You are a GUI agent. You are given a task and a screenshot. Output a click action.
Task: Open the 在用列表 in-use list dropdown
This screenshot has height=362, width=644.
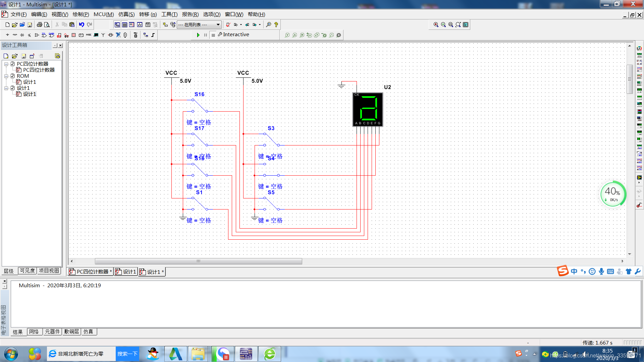[218, 25]
